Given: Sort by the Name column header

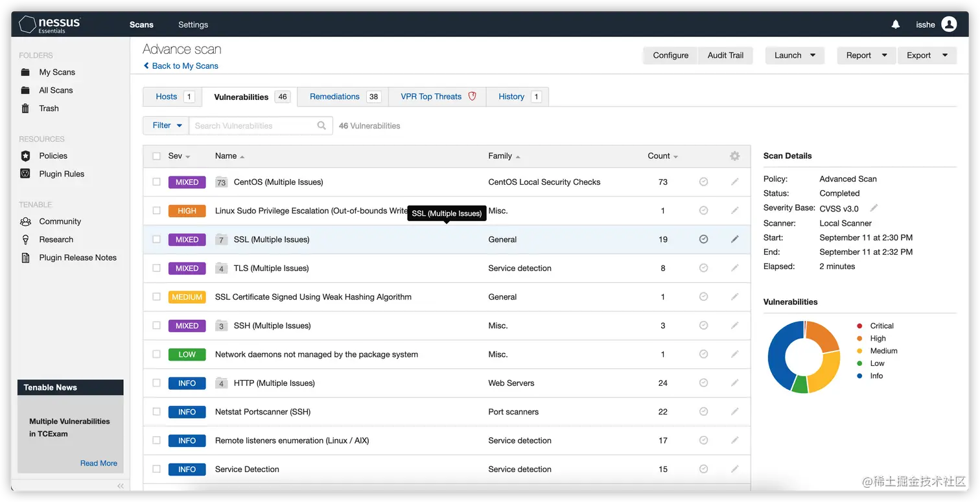Looking at the screenshot, I should click(229, 156).
